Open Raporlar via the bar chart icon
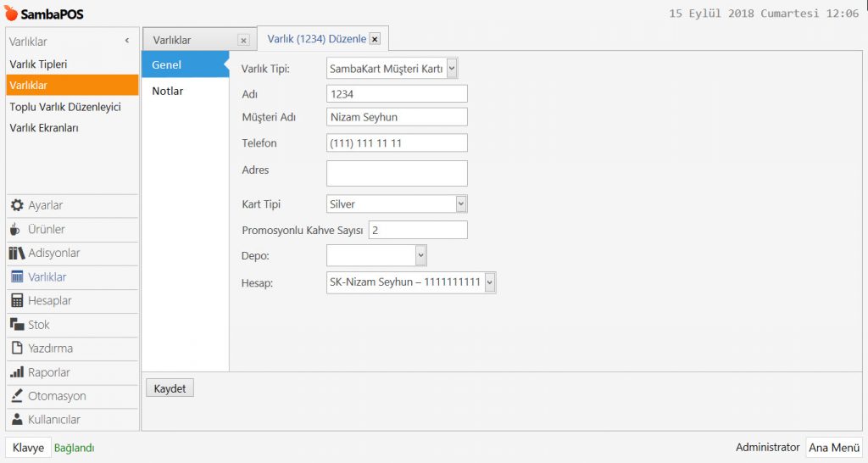868x463 pixels. pyautogui.click(x=17, y=371)
